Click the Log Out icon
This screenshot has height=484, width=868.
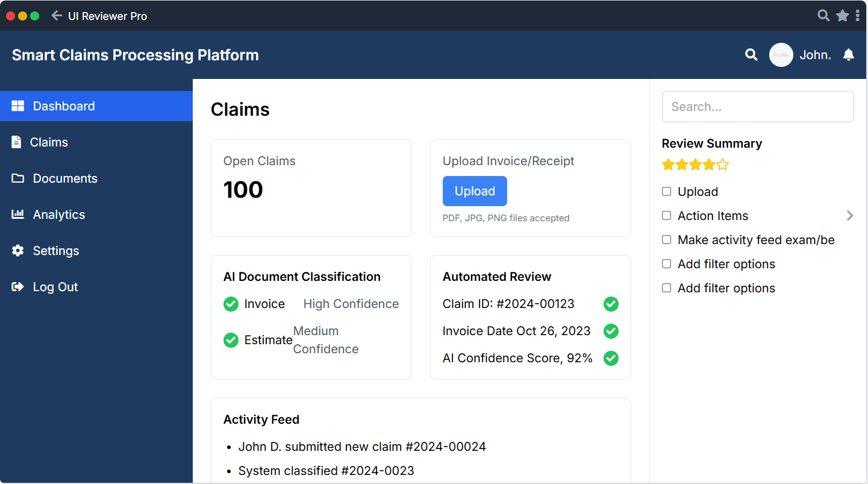pyautogui.click(x=17, y=286)
